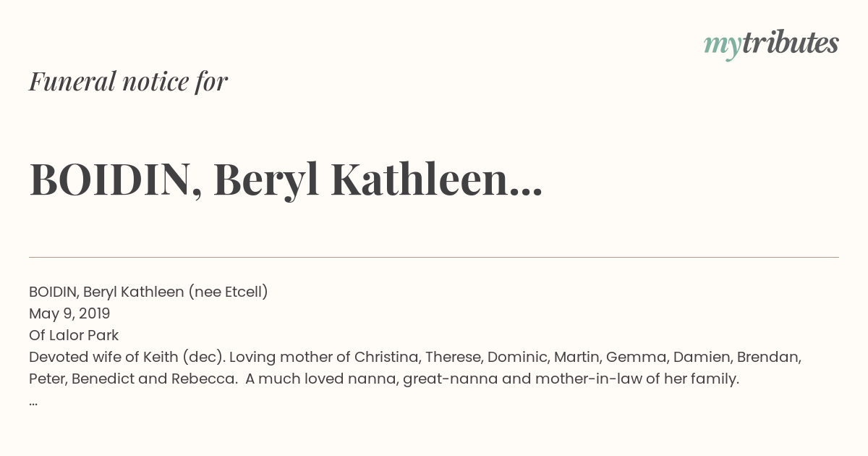
Task: Click the "BOIDIN, Beryl Kathleen (nee Etcell)" text line
Action: pyautogui.click(x=148, y=292)
